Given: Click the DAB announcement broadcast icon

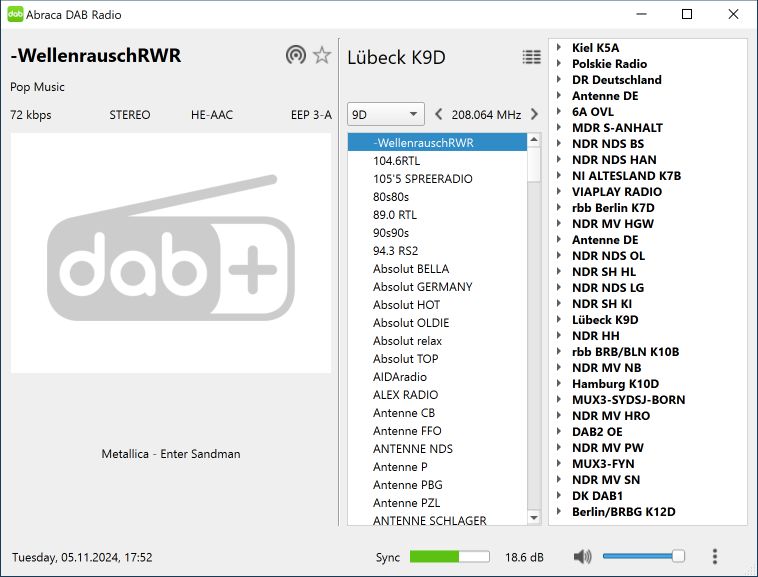Looking at the screenshot, I should coord(295,55).
